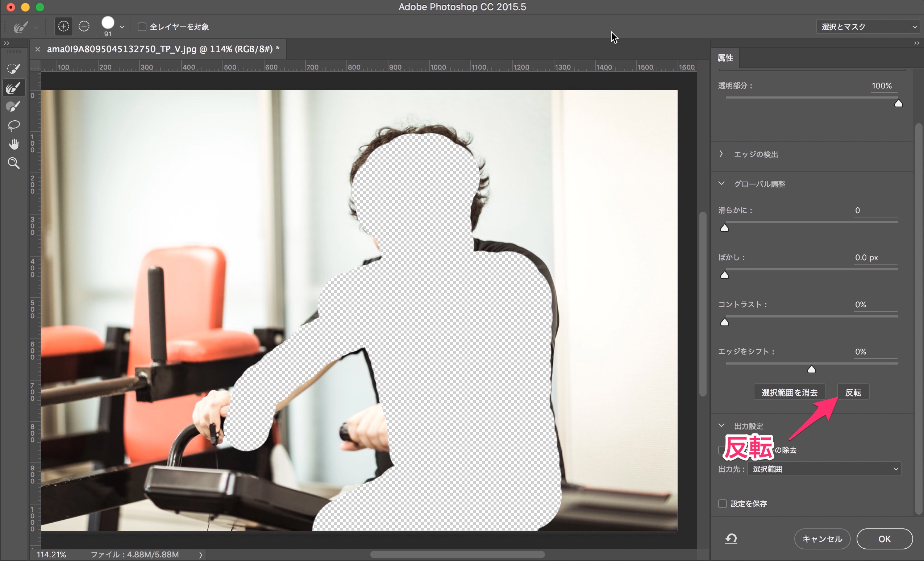This screenshot has width=924, height=561.
Task: Click the 滑らかに slider handle
Action: tap(724, 228)
